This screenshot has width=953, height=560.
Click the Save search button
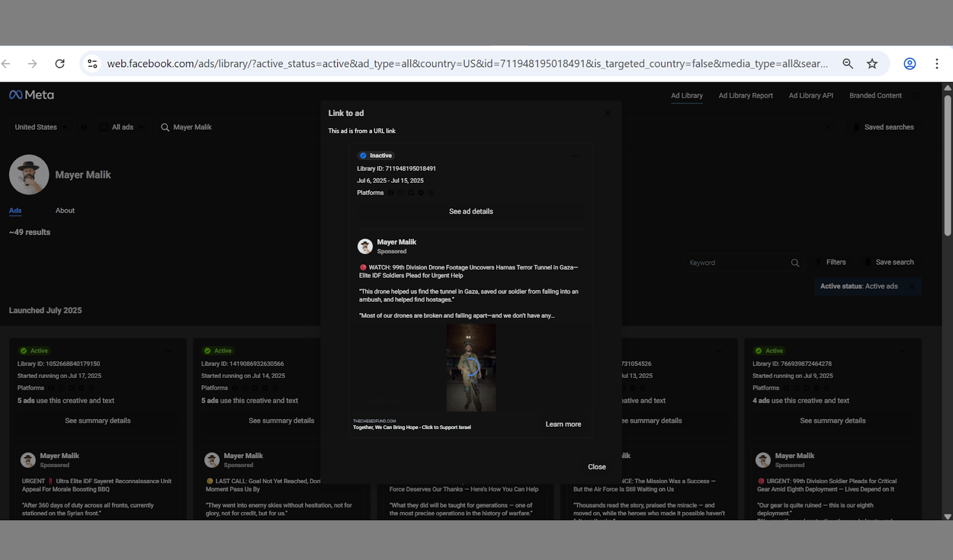890,262
